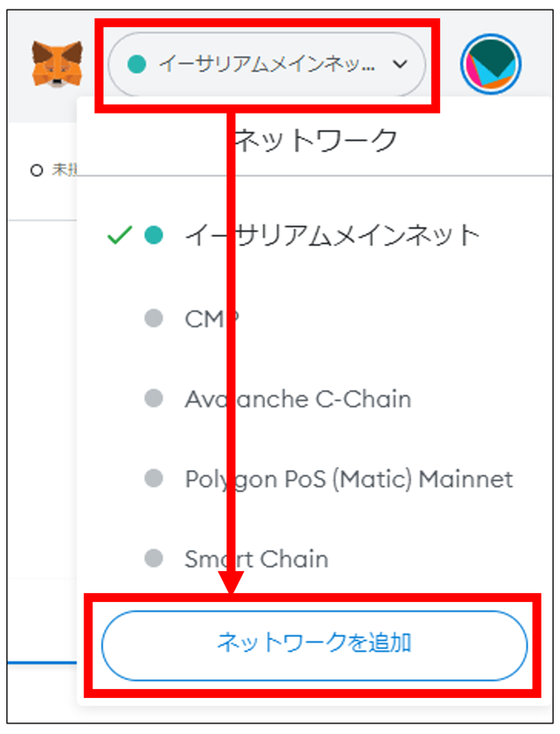
Task: Open the イーサリアムメインネット dropdown
Action: [x=264, y=64]
